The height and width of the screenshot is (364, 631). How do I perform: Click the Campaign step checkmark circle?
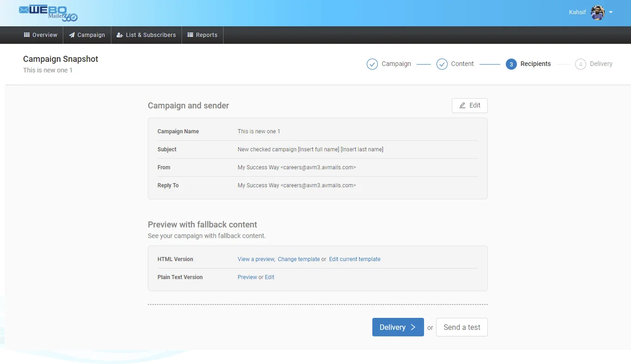coord(372,64)
